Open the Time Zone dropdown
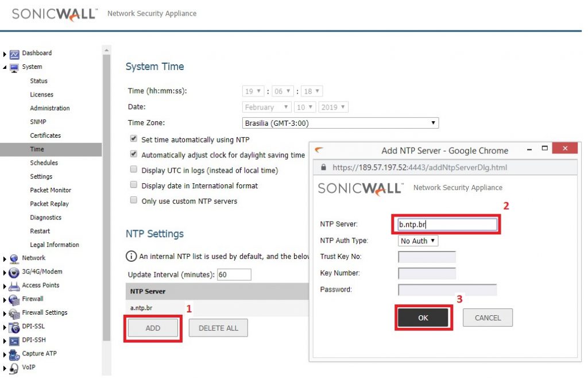Screen dimensions: 588x379 341,123
